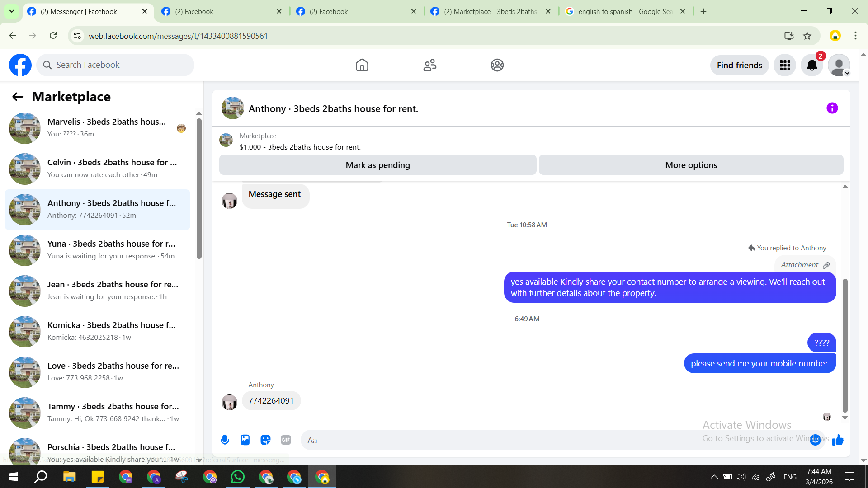Send a thumbs up like
This screenshot has height=488, width=868.
(838, 440)
